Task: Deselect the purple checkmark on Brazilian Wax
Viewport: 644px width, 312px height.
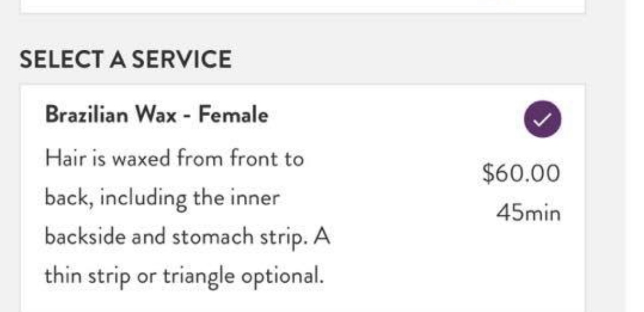Action: [543, 119]
